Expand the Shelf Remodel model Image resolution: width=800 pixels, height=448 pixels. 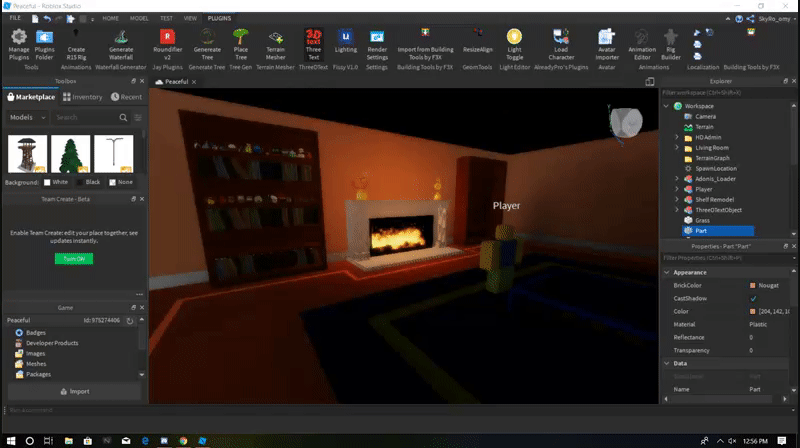677,200
